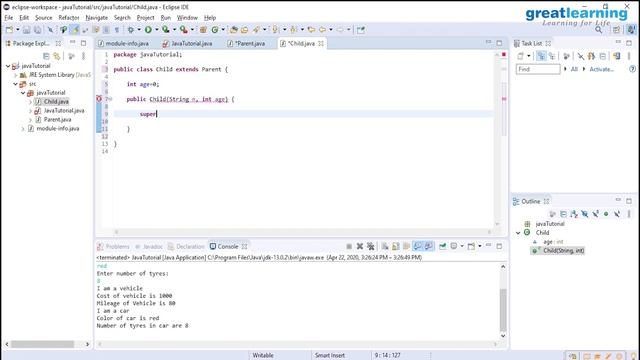The height and width of the screenshot is (360, 640).
Task: Terminate the console with the stop icon
Action: (x=349, y=247)
